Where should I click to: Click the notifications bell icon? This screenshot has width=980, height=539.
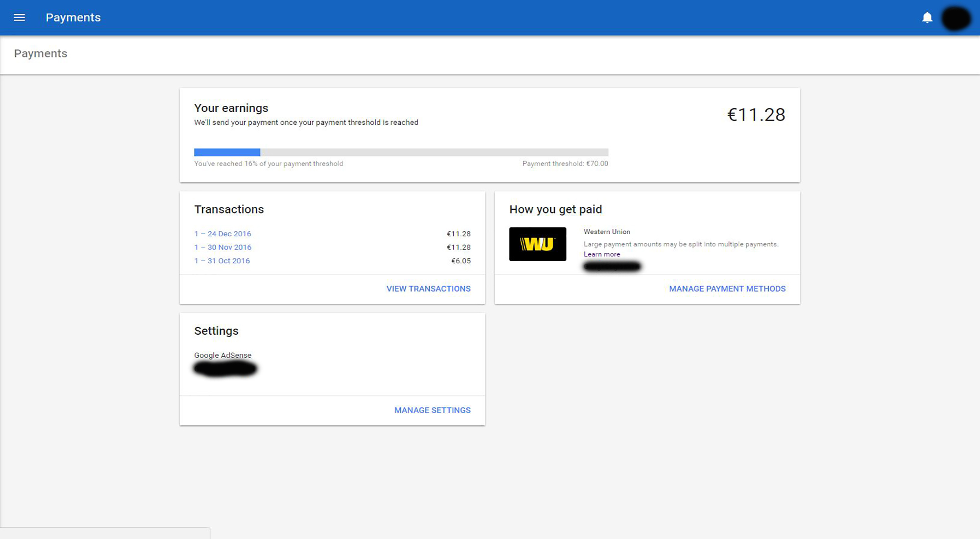pyautogui.click(x=927, y=18)
